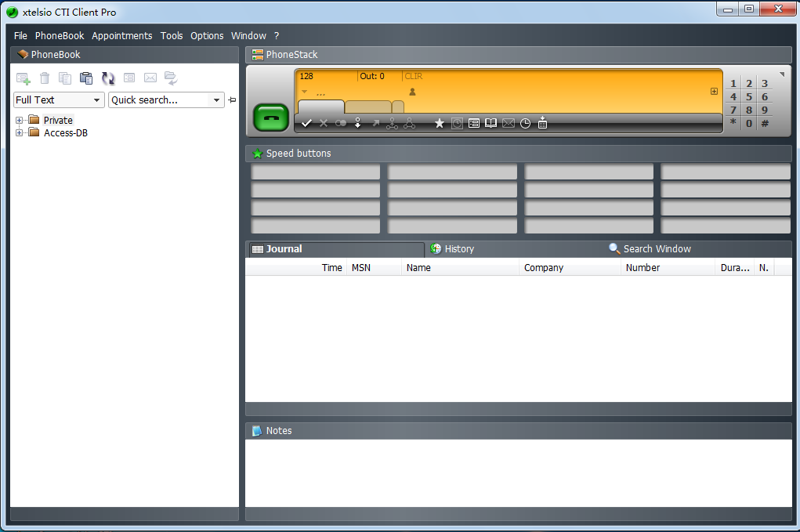
Task: Click the person icon in the yellow display
Action: pos(412,92)
